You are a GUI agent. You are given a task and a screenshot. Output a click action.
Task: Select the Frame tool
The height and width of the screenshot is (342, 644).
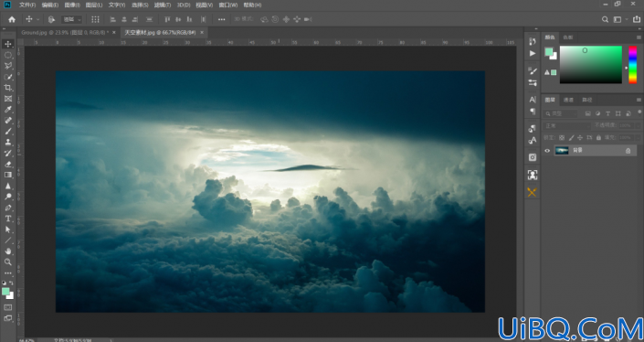[x=8, y=99]
